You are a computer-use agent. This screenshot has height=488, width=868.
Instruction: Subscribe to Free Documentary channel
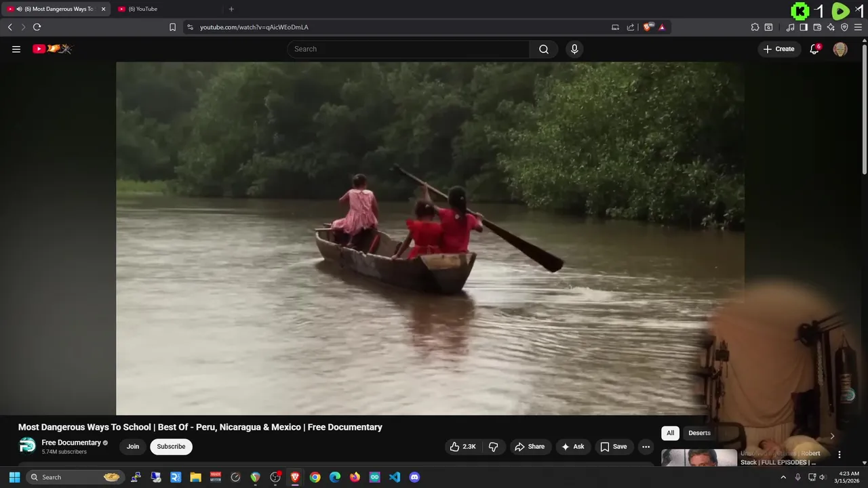171,447
